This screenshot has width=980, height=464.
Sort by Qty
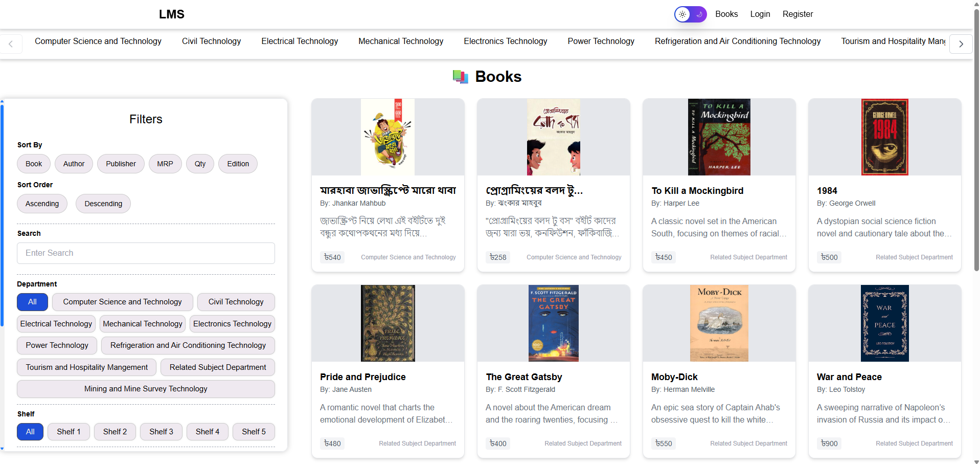coord(200,164)
